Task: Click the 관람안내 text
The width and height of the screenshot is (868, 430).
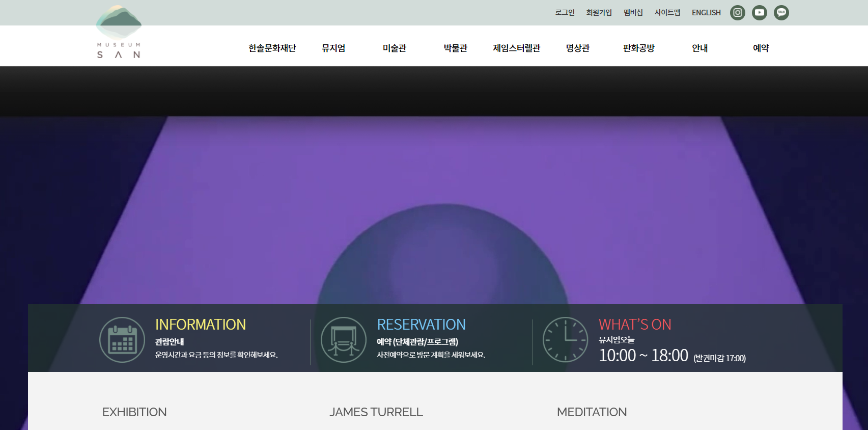Action: (170, 342)
